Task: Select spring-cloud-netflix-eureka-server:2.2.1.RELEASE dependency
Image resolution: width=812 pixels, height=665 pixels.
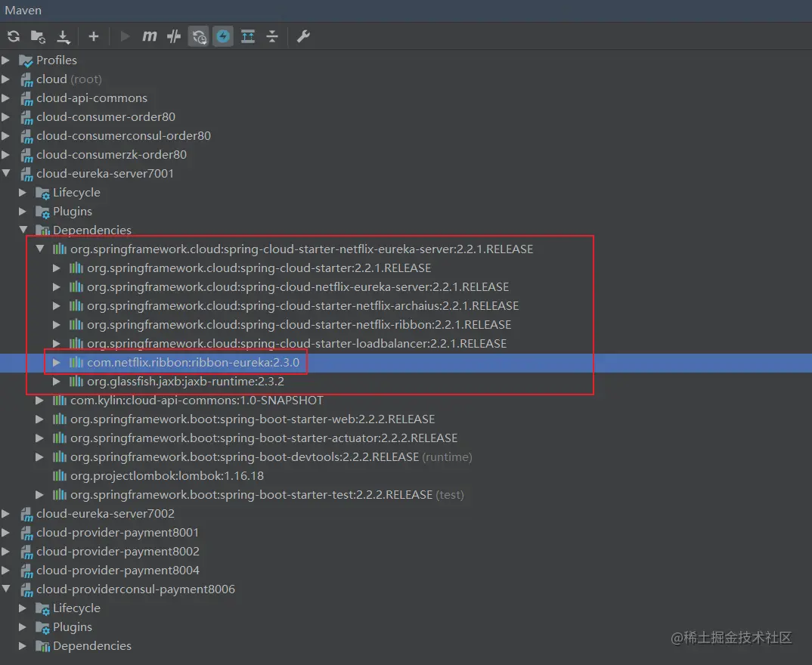Action: click(298, 286)
